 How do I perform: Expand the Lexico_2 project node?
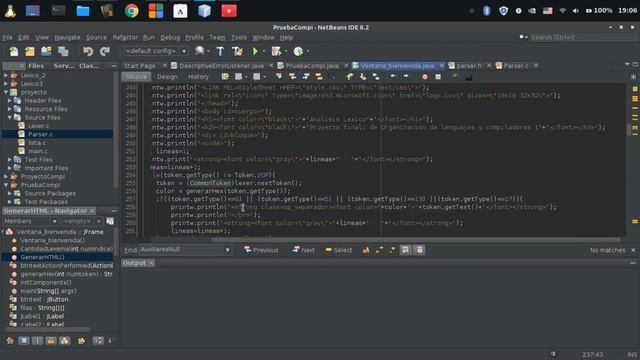coord(6,75)
